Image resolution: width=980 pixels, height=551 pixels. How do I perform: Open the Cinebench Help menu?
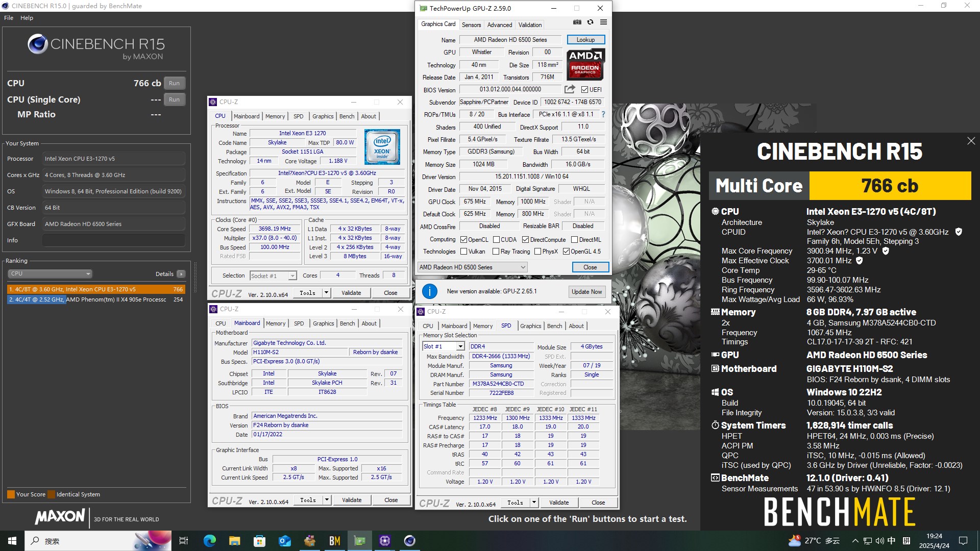coord(27,18)
